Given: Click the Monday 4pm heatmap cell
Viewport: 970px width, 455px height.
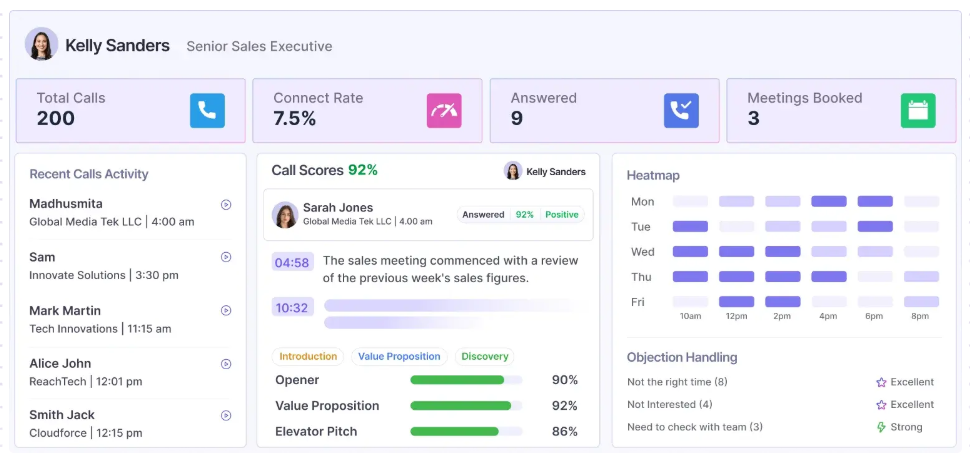Looking at the screenshot, I should [828, 202].
